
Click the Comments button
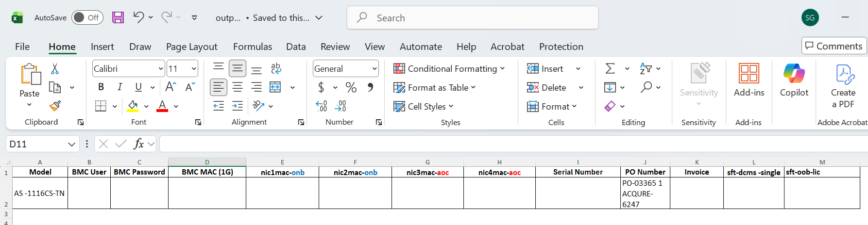click(834, 46)
